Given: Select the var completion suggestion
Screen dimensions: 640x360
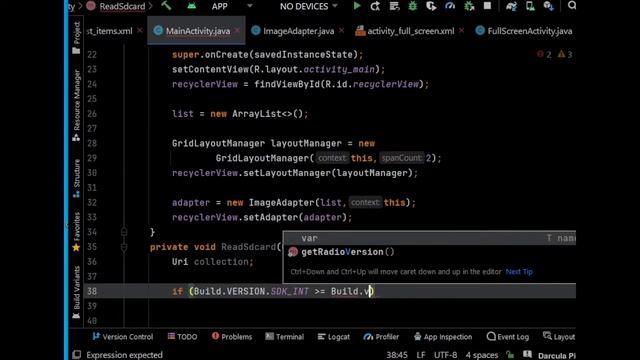Looking at the screenshot, I should point(430,238).
